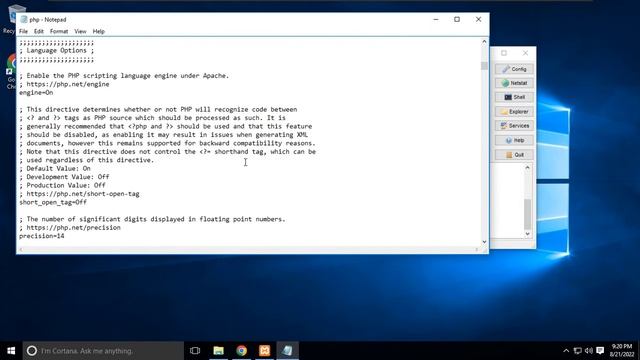The image size is (640, 360).
Task: Click the Google Chrome desktop shortcut
Action: (11, 71)
